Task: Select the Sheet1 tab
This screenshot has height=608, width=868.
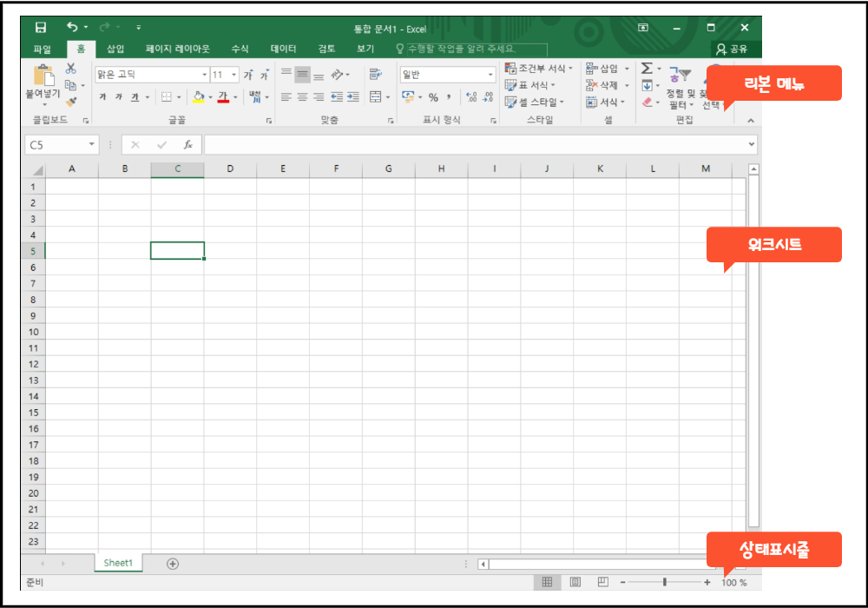Action: pos(118,563)
